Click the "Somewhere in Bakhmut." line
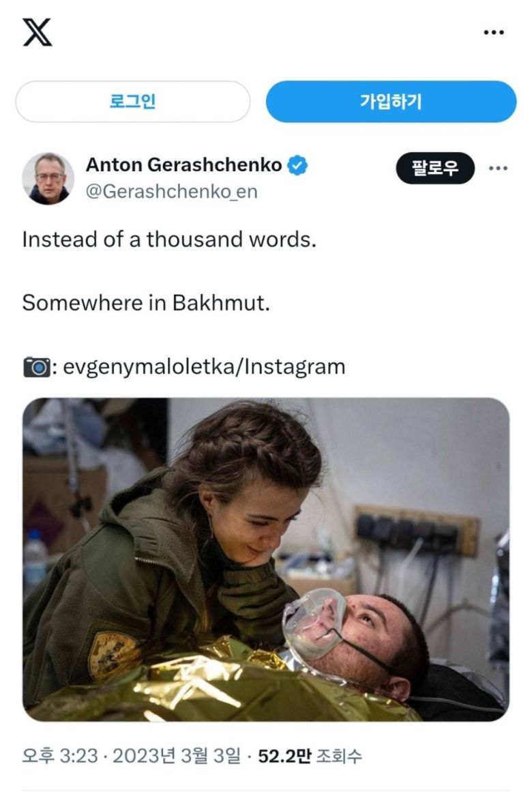This screenshot has height=792, width=532. click(x=146, y=303)
